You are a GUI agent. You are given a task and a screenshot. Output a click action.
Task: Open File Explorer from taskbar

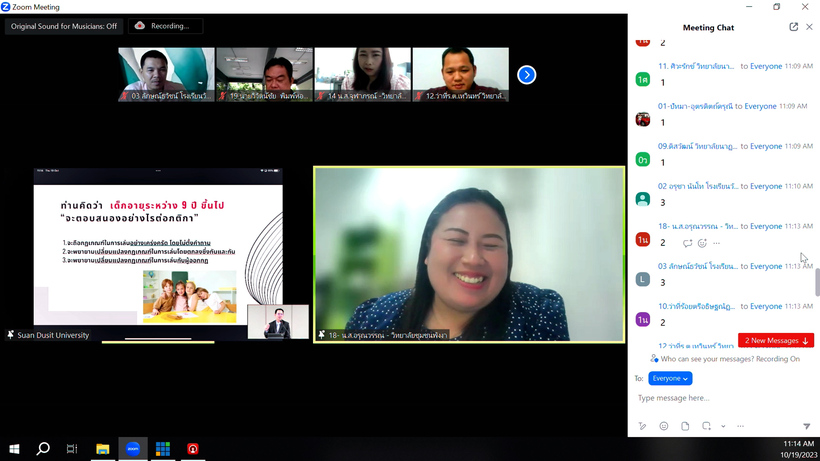[x=102, y=448]
